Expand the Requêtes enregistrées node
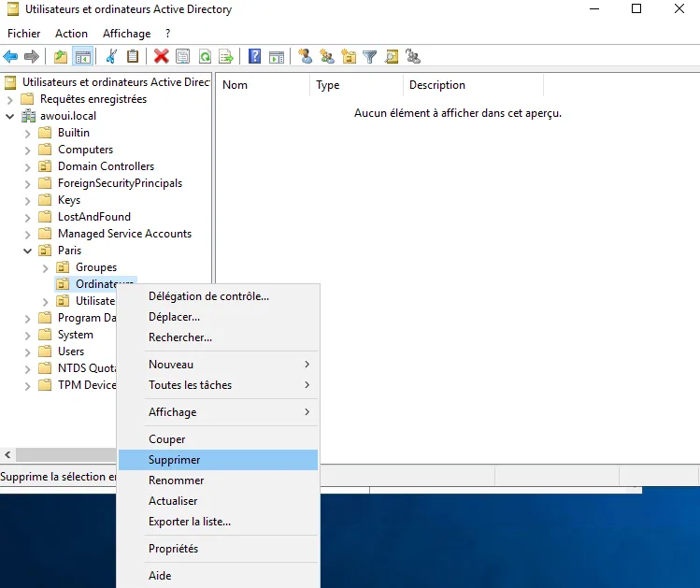The width and height of the screenshot is (700, 588). point(10,100)
